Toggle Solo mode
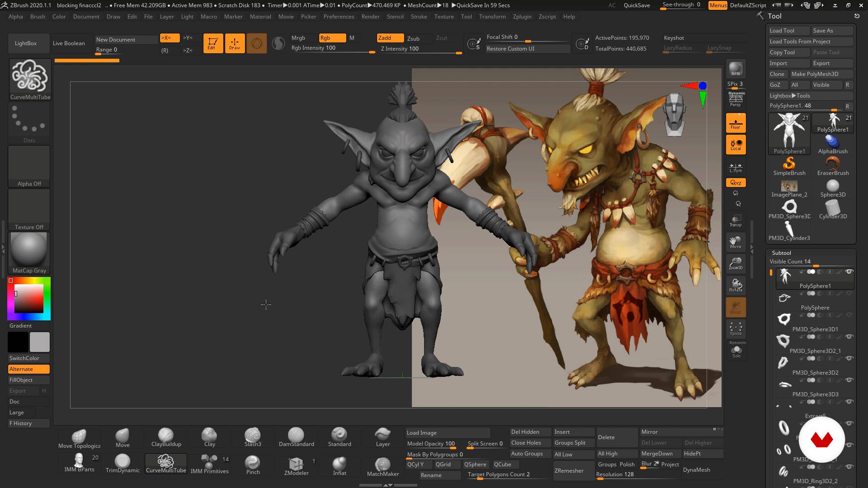The image size is (868, 488). (736, 350)
